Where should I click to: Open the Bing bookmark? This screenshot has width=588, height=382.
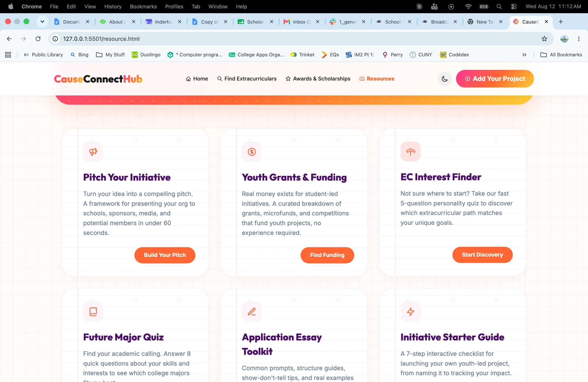(x=79, y=55)
